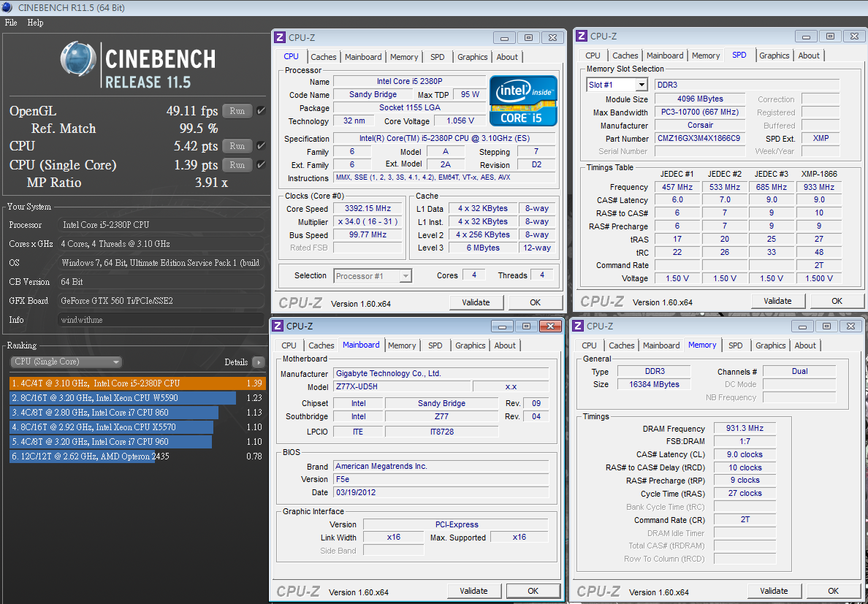This screenshot has height=604, width=868.
Task: Open the Processor #1 selection dropdown
Action: tap(373, 275)
